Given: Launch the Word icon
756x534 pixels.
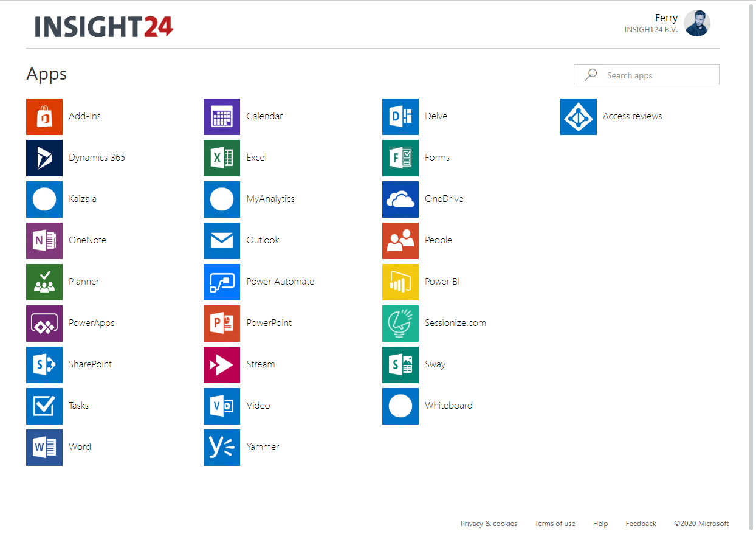Looking at the screenshot, I should [x=44, y=448].
